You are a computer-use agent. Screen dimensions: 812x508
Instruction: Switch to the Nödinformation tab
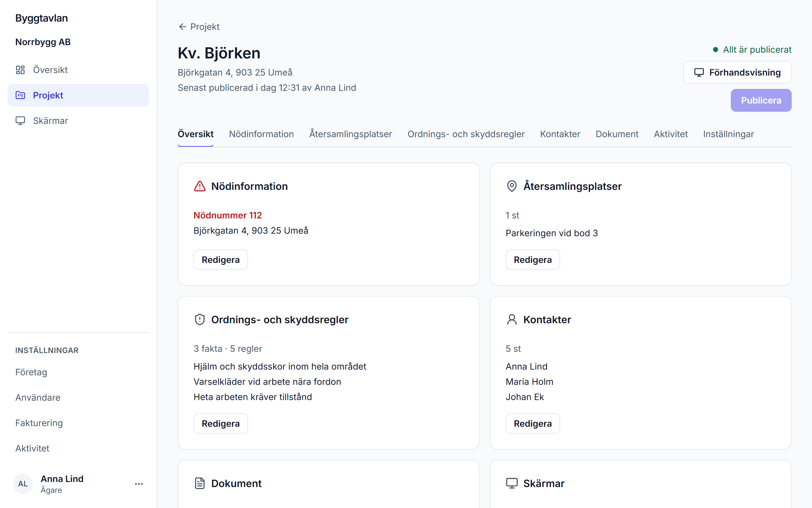(x=261, y=134)
